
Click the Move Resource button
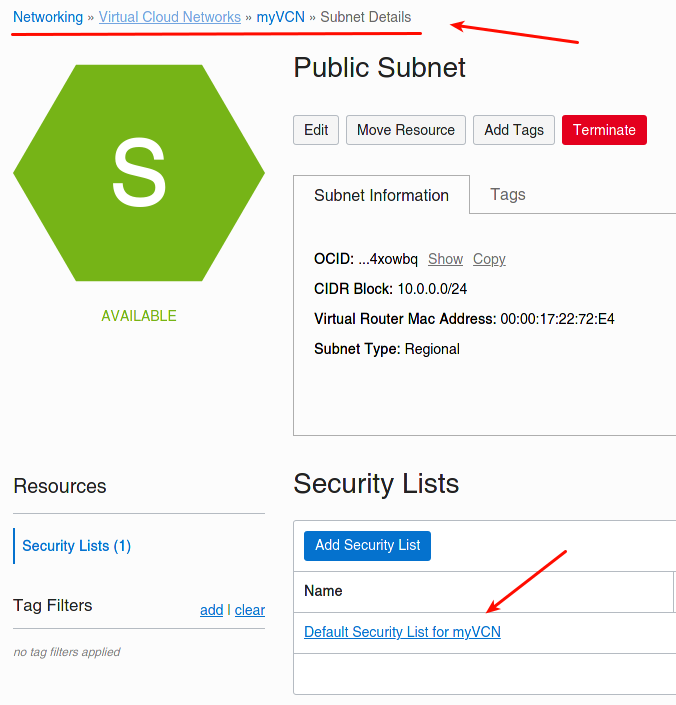pos(406,130)
